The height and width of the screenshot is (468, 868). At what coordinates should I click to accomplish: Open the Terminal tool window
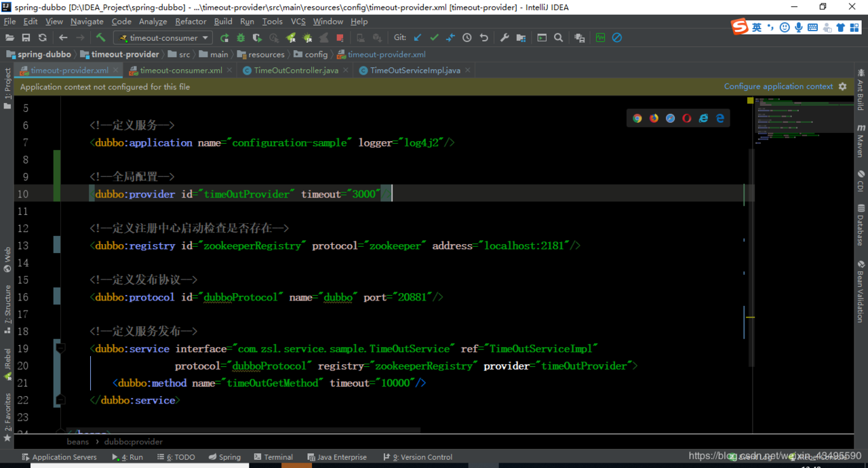pyautogui.click(x=273, y=457)
